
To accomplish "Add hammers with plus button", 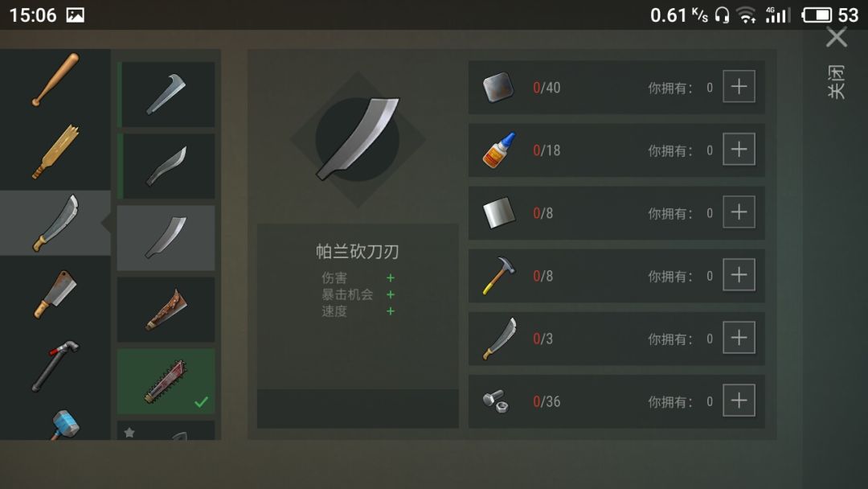I will coord(739,275).
